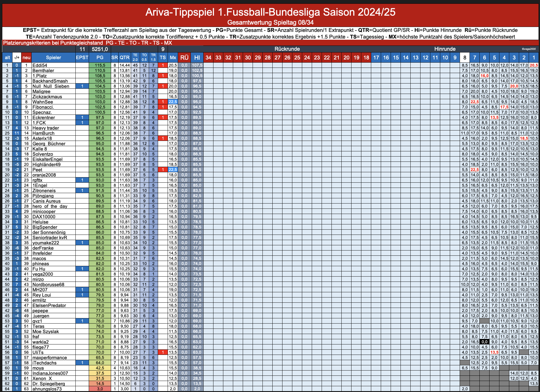Screen dimensions: 540x392
Task: Click the matchday 18 column header
Action: pos(366,57)
